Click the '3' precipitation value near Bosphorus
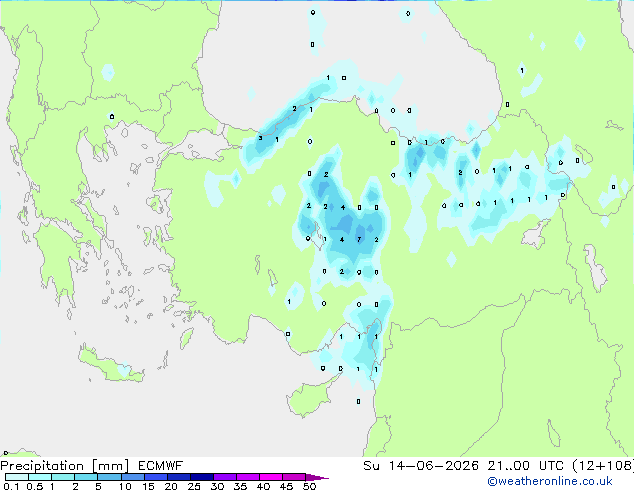Image resolution: width=634 pixels, height=490 pixels. click(260, 138)
